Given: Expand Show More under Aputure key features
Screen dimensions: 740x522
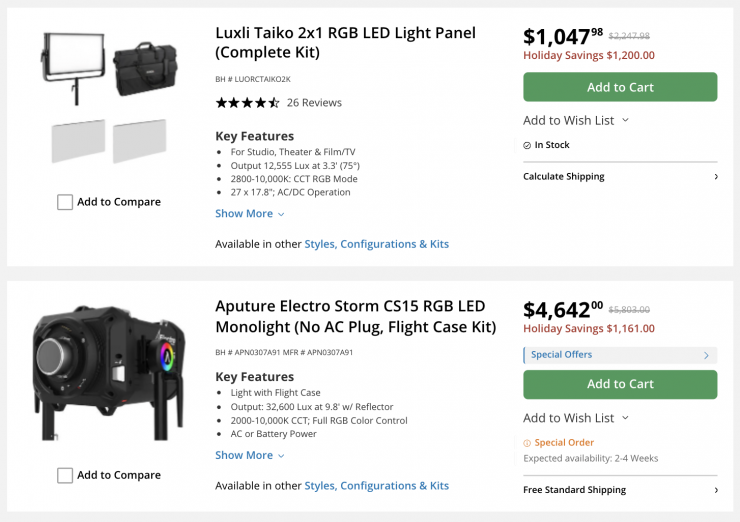Looking at the screenshot, I should [x=250, y=456].
